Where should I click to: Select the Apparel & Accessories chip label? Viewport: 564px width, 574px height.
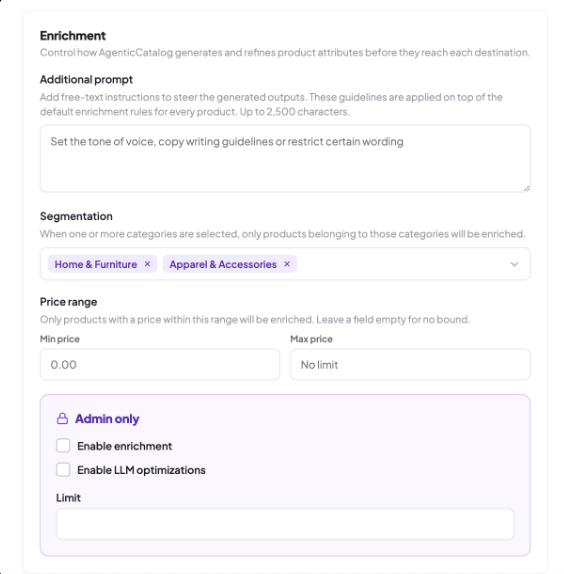[x=223, y=264]
